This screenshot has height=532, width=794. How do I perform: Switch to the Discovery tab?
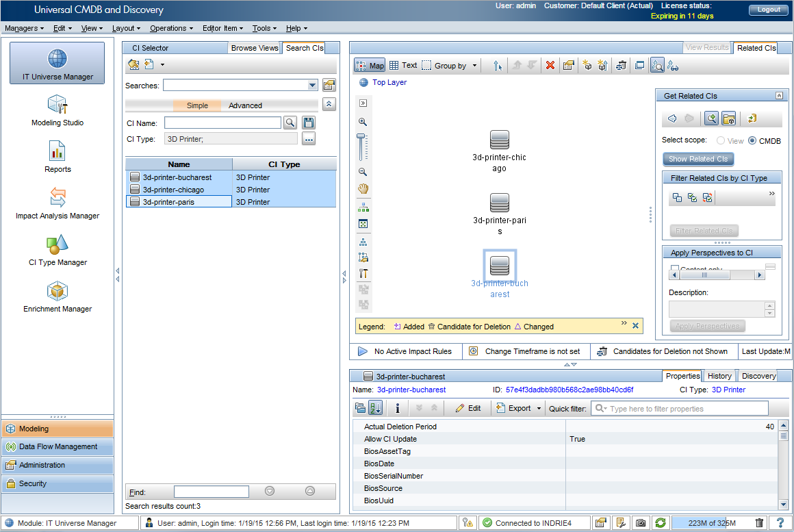(758, 376)
